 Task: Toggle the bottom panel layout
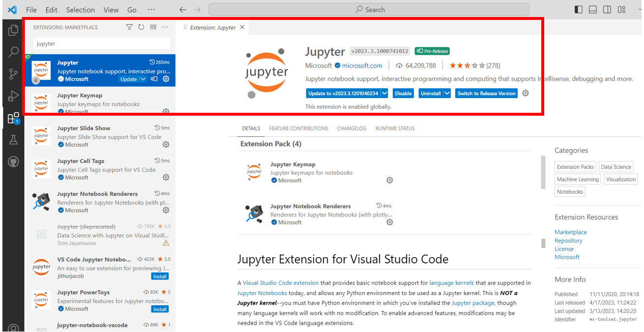pyautogui.click(x=592, y=10)
